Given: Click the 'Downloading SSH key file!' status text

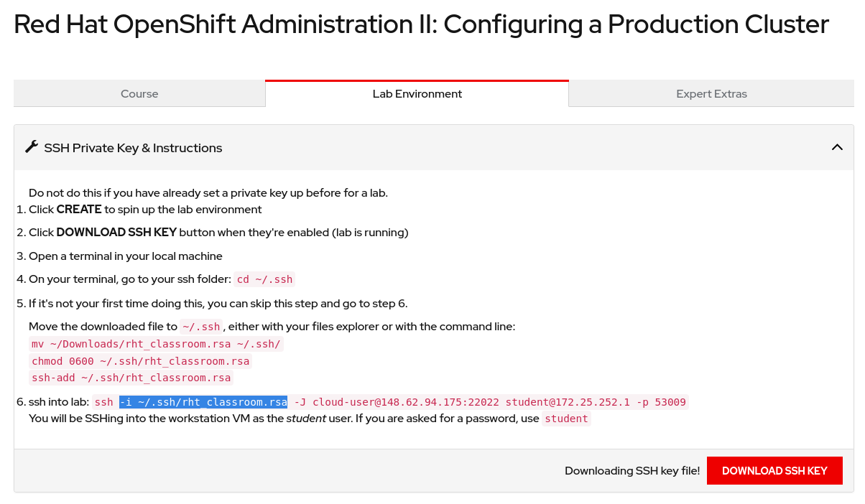Looking at the screenshot, I should pos(632,471).
